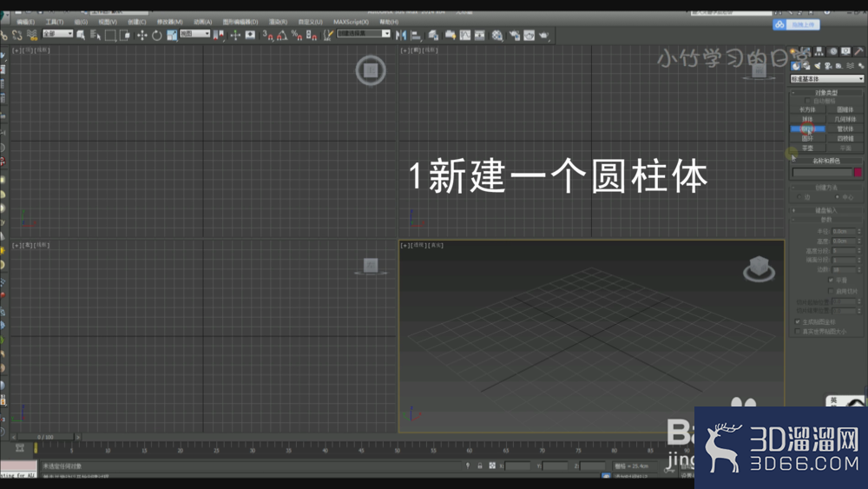The height and width of the screenshot is (489, 868).
Task: Toggle the Percent Snap tool
Action: tap(297, 36)
